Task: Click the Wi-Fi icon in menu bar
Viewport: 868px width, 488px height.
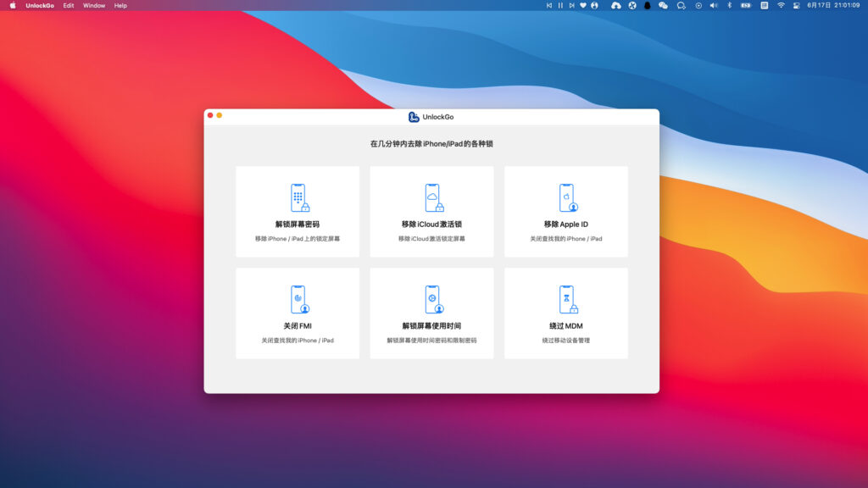Action: point(779,7)
